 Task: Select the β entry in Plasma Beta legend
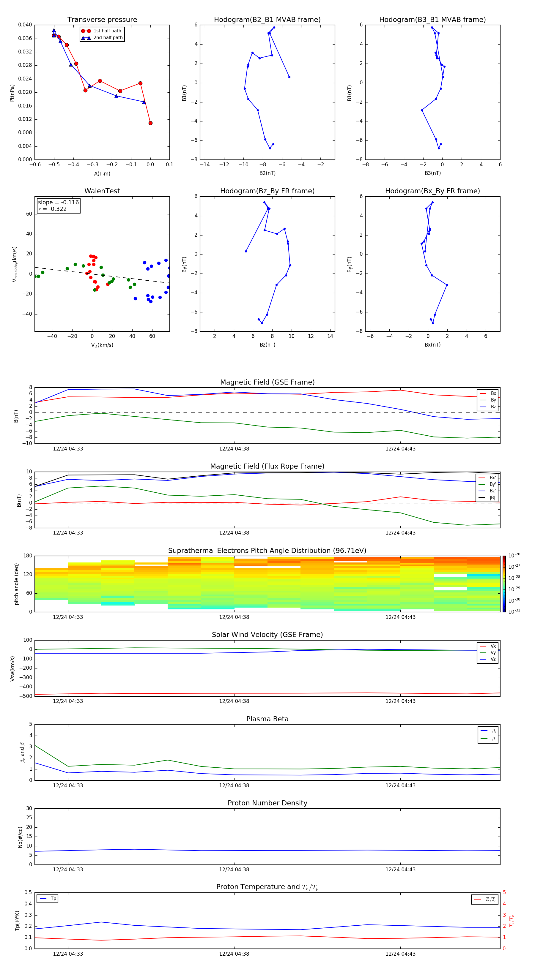[x=488, y=739]
